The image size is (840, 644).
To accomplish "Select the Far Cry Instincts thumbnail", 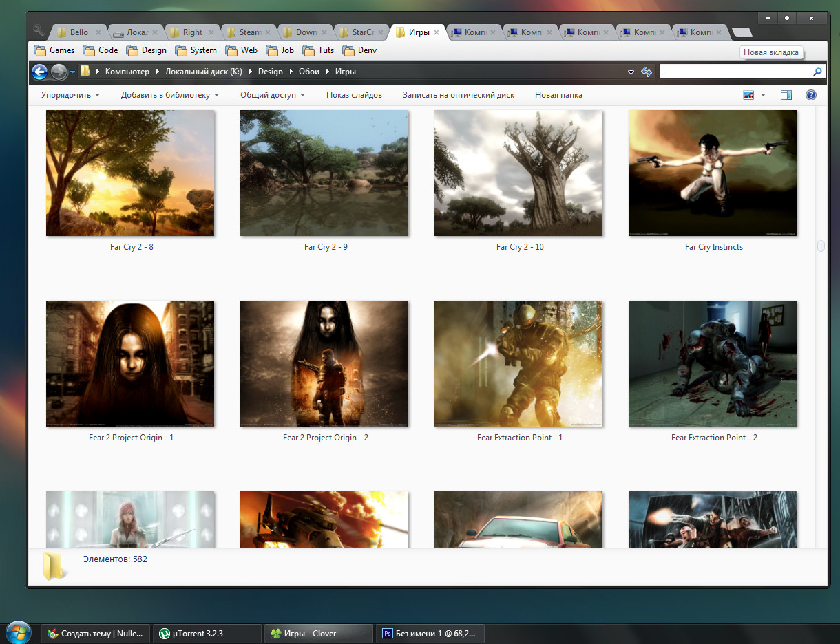I will point(713,173).
